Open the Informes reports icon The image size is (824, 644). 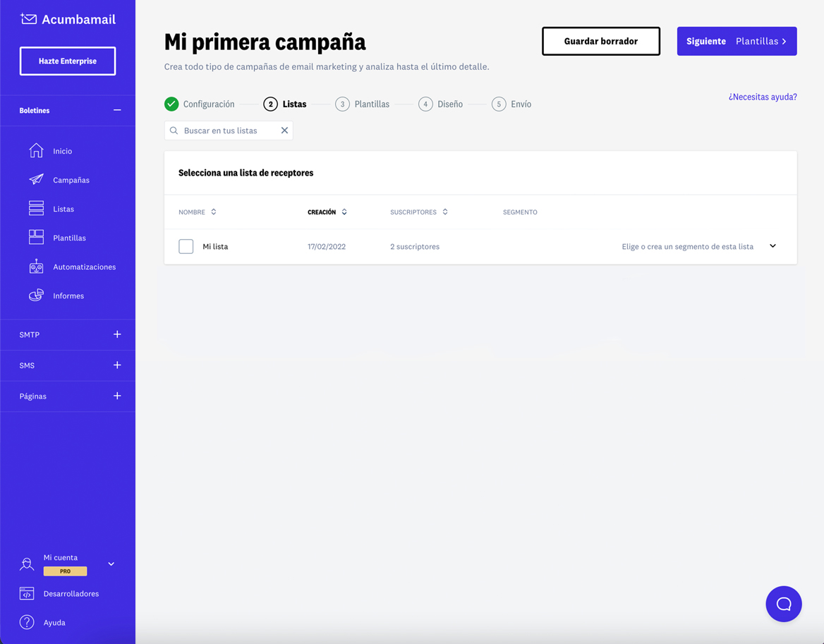36,295
